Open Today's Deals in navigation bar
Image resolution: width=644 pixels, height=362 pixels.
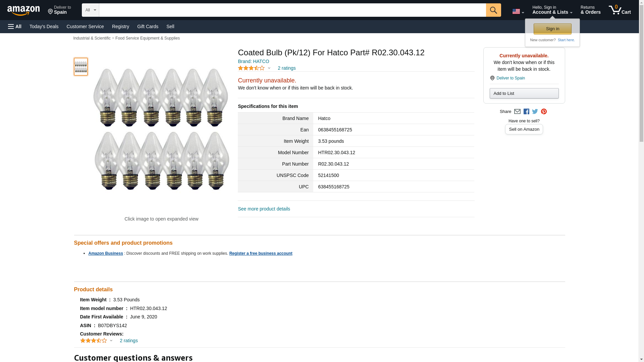(x=44, y=26)
